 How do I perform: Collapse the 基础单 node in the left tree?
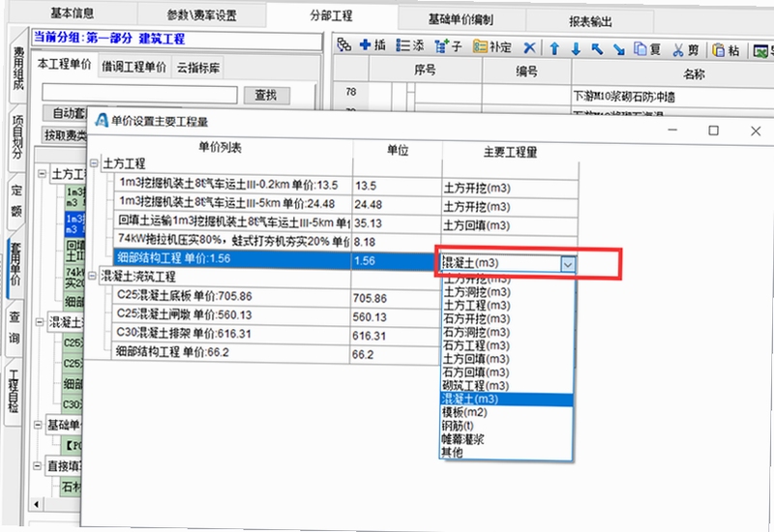coord(38,424)
